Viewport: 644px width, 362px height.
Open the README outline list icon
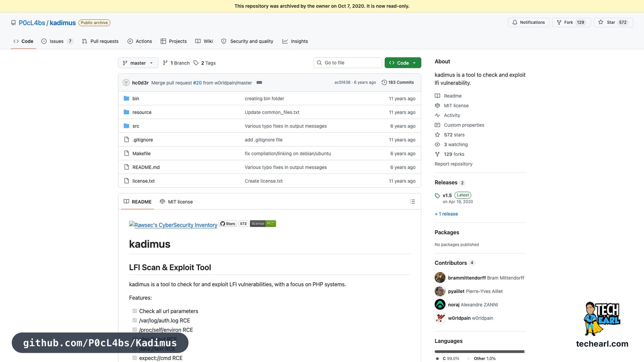click(413, 202)
